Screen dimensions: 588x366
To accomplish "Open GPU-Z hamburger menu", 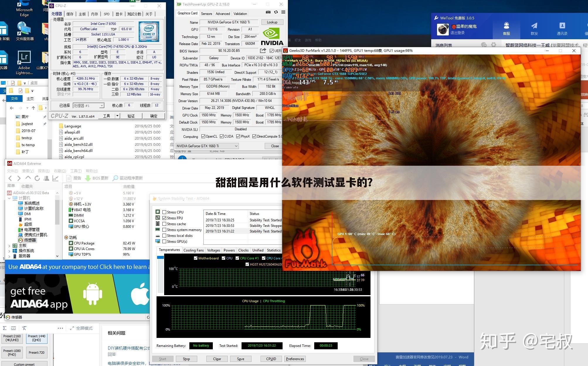I will click(x=283, y=12).
